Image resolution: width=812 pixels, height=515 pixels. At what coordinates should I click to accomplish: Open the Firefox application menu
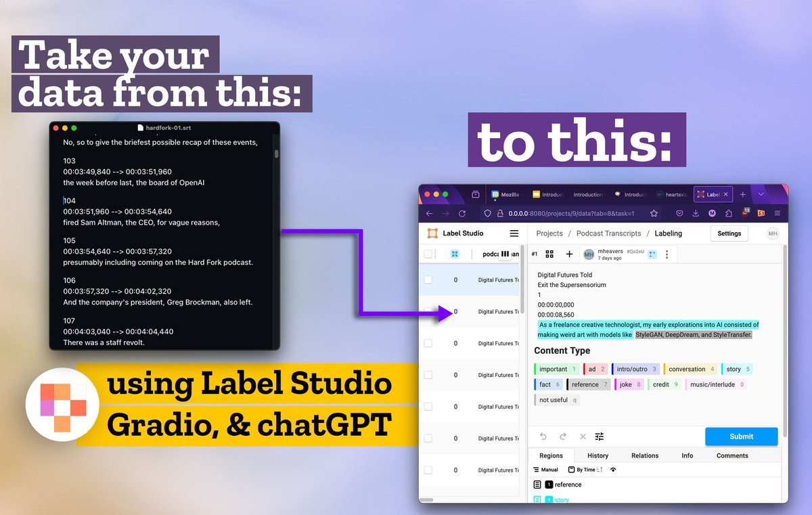coord(777,213)
